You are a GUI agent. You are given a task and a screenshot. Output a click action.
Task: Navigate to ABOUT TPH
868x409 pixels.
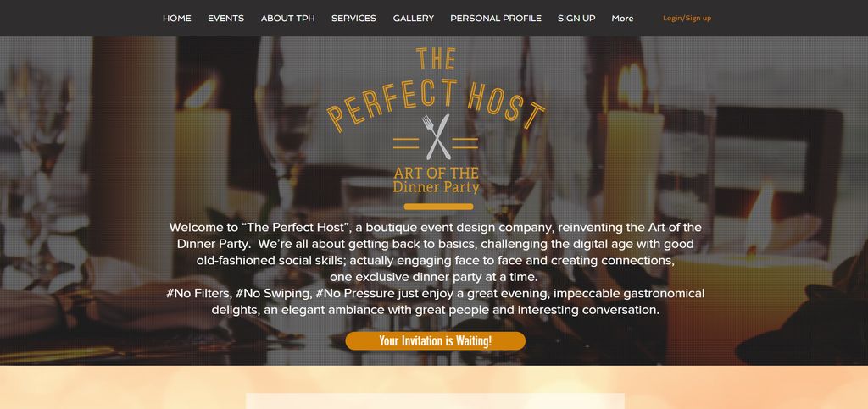288,19
